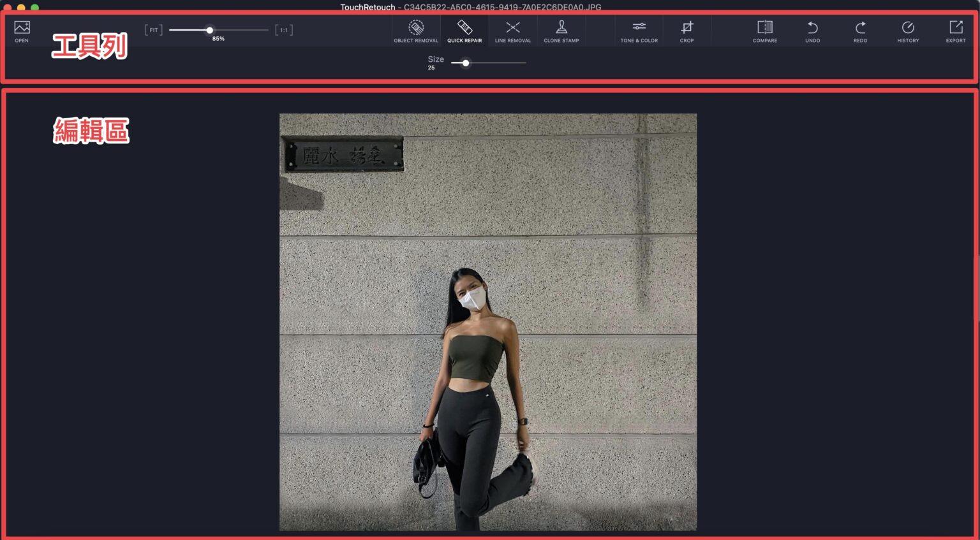Open the Tone & Color tool
This screenshot has width=980, height=540.
point(639,30)
